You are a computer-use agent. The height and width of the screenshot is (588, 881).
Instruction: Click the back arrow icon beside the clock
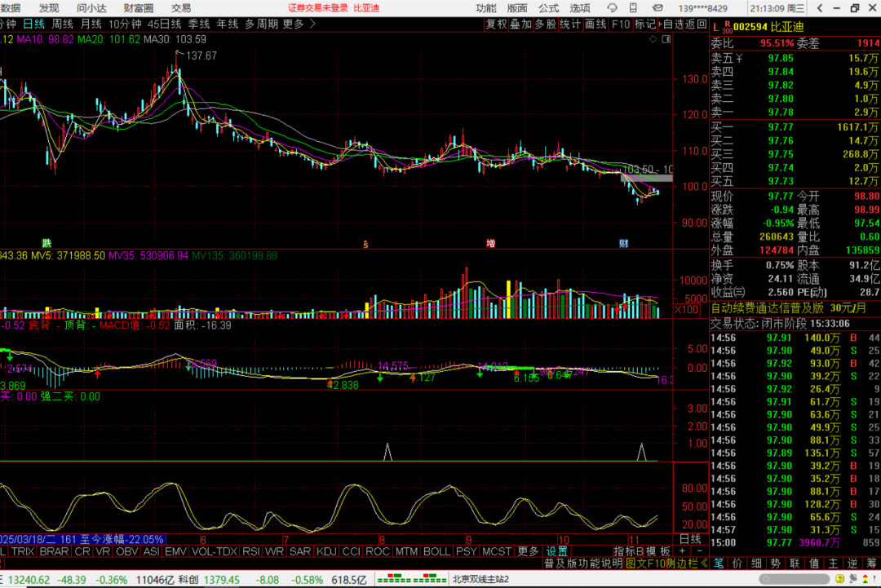click(820, 8)
